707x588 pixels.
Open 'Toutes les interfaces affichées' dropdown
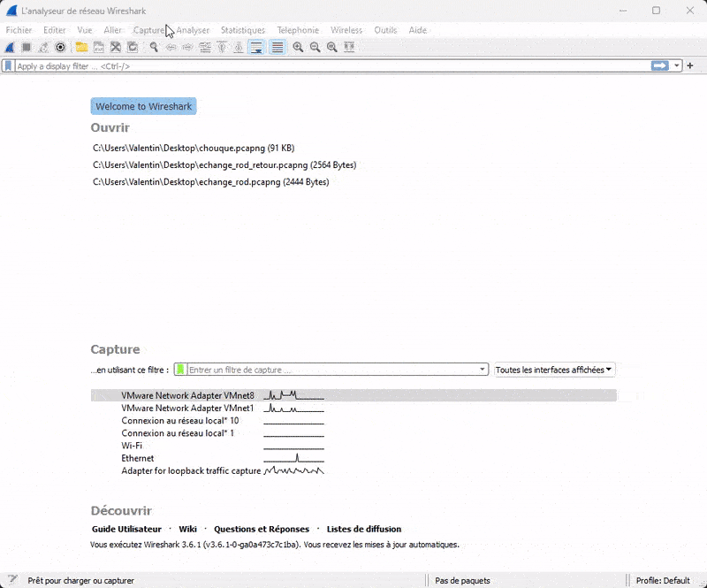point(554,370)
